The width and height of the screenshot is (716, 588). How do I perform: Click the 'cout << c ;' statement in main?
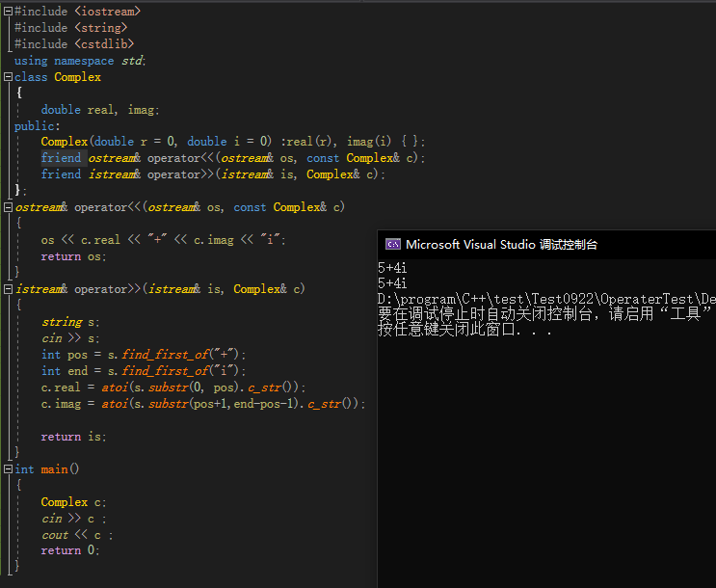click(77, 535)
